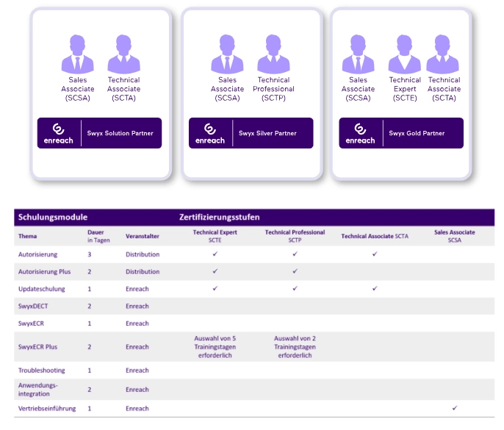This screenshot has width=504, height=430.
Task: Click the Technical Associate person icon in Solution Partner card
Action: pos(123,54)
